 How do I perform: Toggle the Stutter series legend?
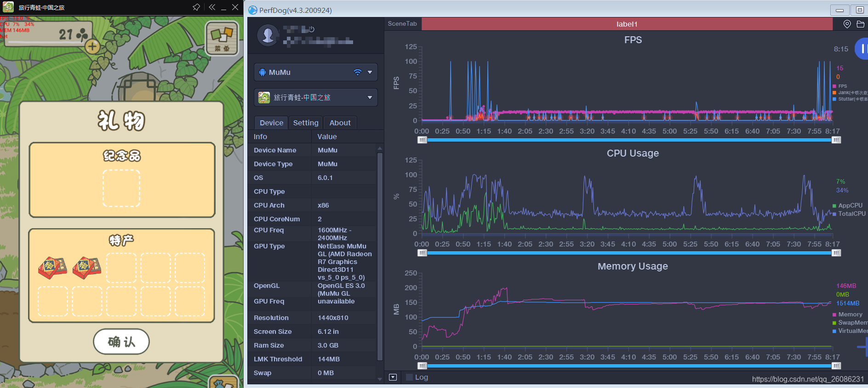850,99
